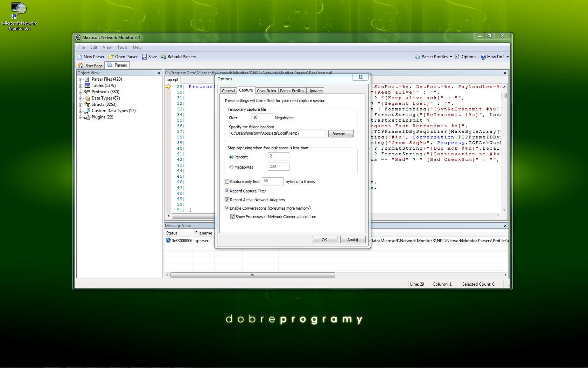Close the Message View panel

coord(505,226)
